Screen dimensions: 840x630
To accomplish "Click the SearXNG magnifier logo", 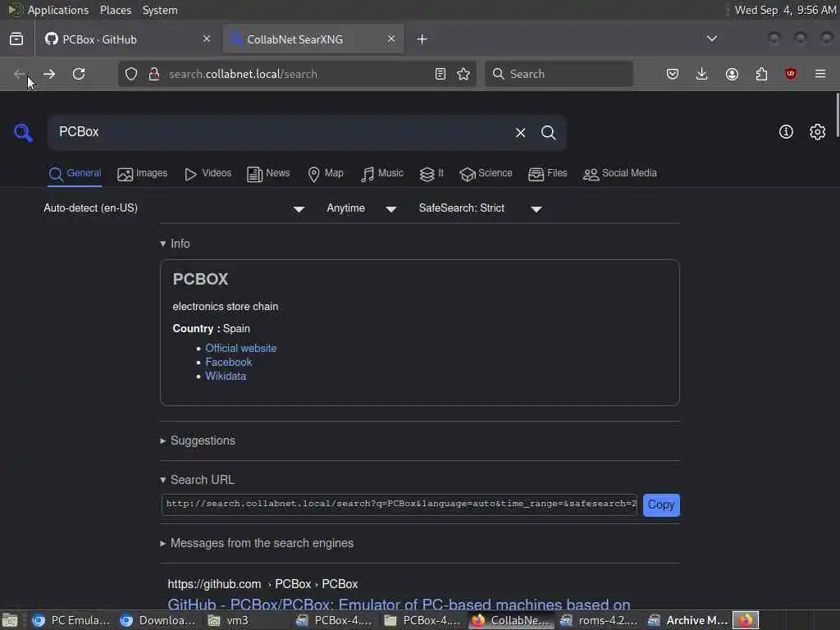I will (x=23, y=132).
